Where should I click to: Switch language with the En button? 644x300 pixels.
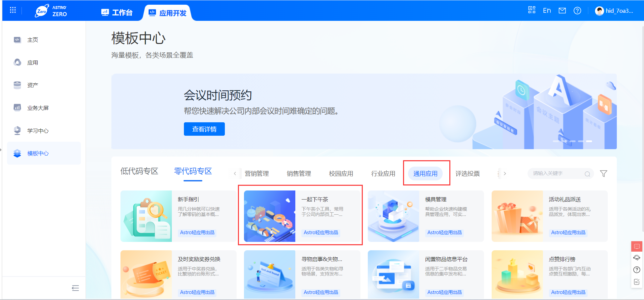(547, 10)
